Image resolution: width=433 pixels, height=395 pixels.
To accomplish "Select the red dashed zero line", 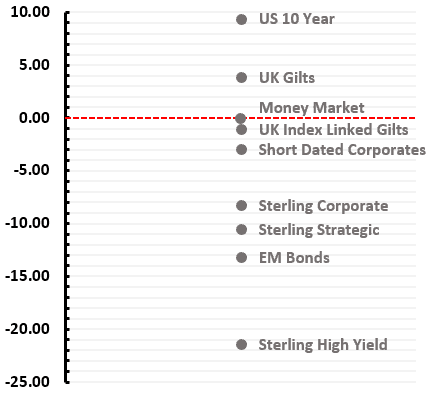I will (241, 118).
